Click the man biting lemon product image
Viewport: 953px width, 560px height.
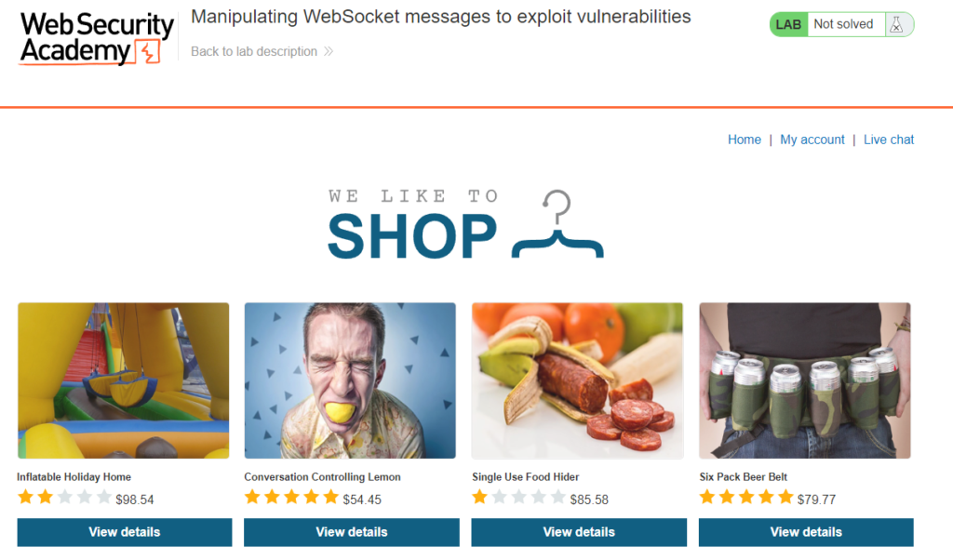[350, 380]
